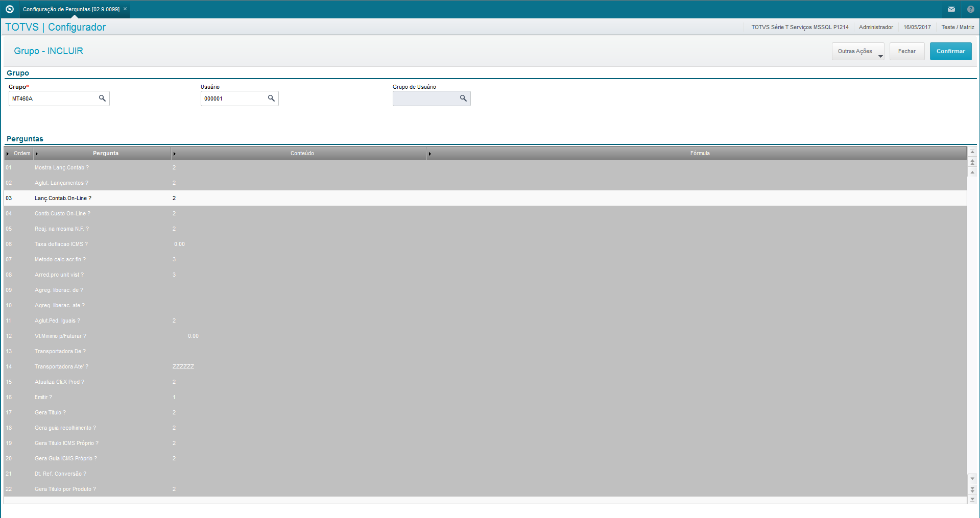
Task: Click 'Teste / Matriz' in the header bar
Action: 958,27
